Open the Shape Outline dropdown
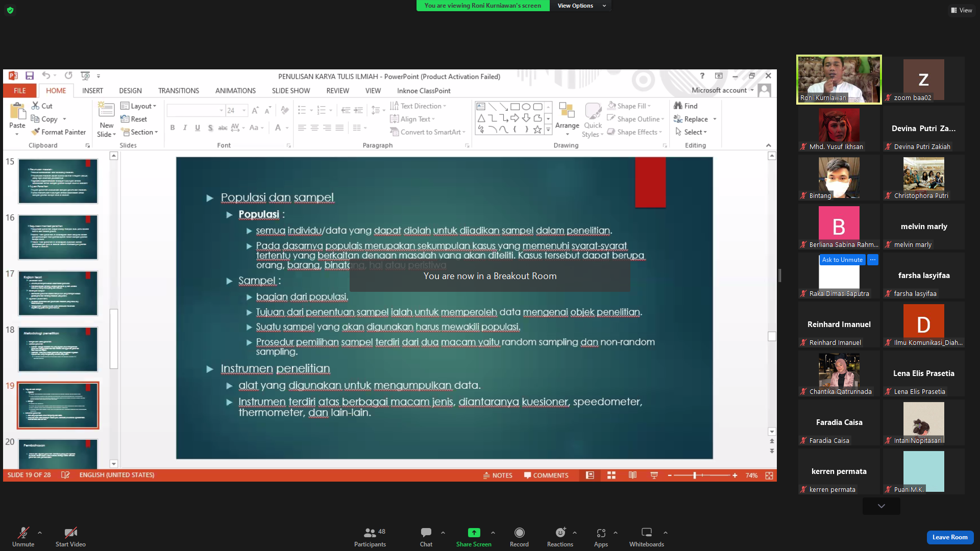This screenshot has height=551, width=980. (635, 119)
